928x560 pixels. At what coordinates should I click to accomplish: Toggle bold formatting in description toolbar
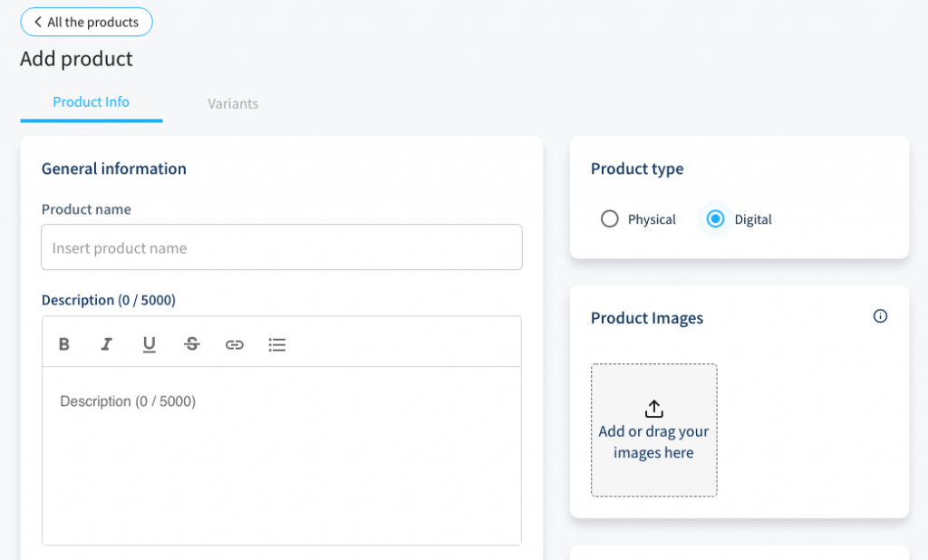pos(64,344)
